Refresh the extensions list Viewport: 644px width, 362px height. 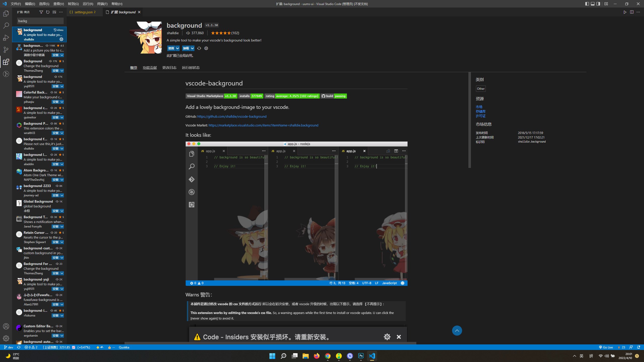(48, 12)
